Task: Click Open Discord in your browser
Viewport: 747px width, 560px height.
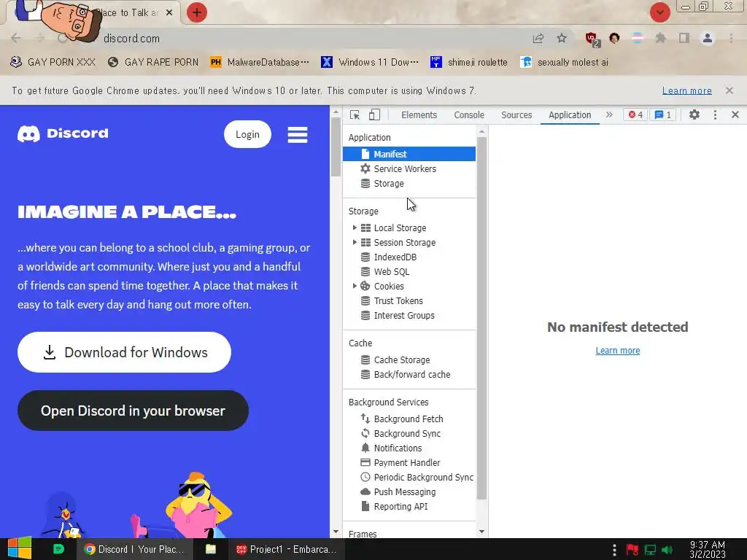Action: pyautogui.click(x=133, y=411)
